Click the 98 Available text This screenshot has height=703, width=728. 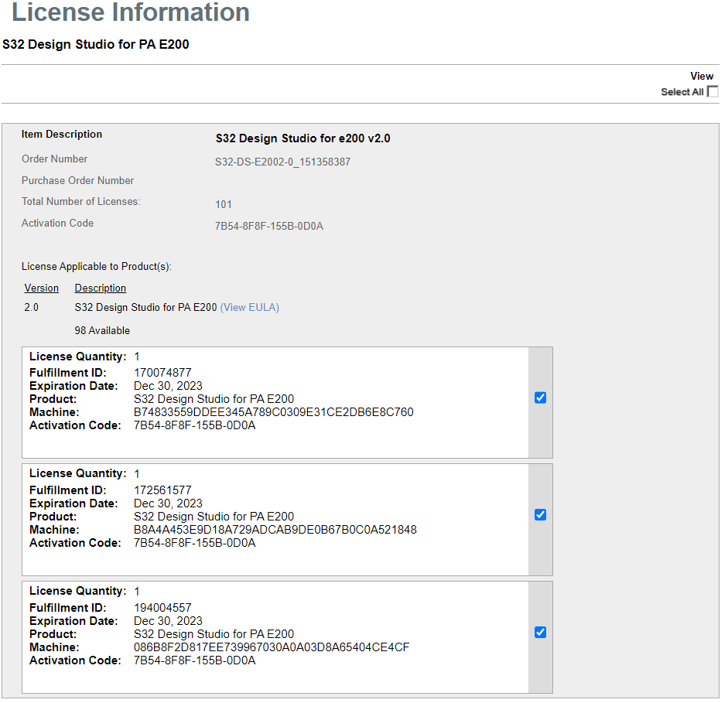(101, 330)
